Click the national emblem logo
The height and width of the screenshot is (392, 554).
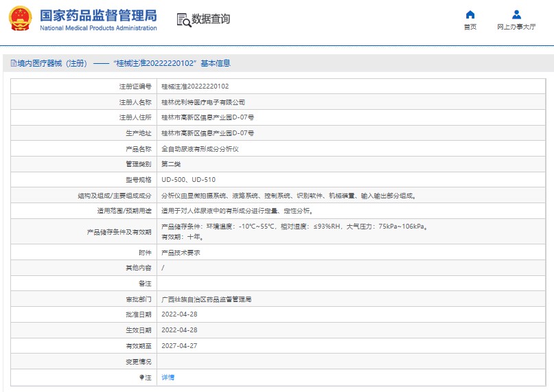(20, 19)
